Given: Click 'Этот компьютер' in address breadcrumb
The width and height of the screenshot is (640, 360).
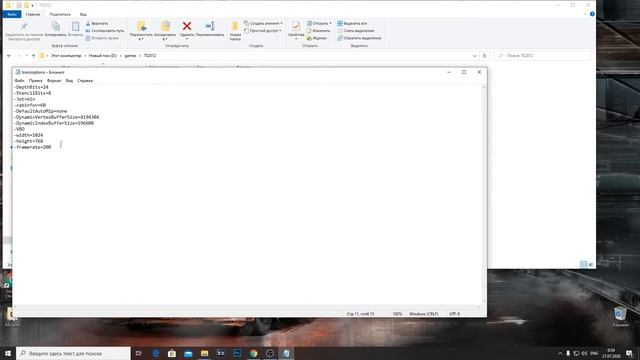Looking at the screenshot, I should click(x=66, y=56).
